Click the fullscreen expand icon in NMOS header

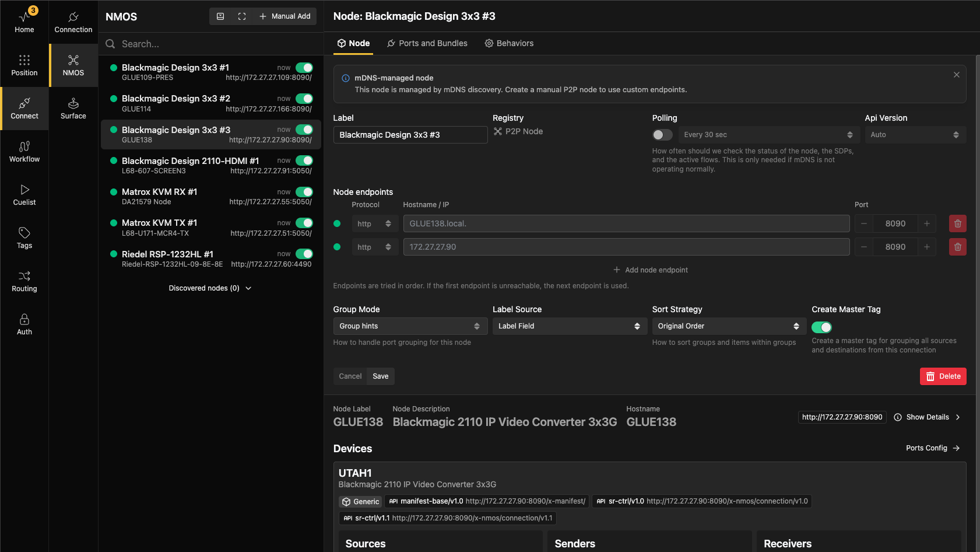(242, 16)
